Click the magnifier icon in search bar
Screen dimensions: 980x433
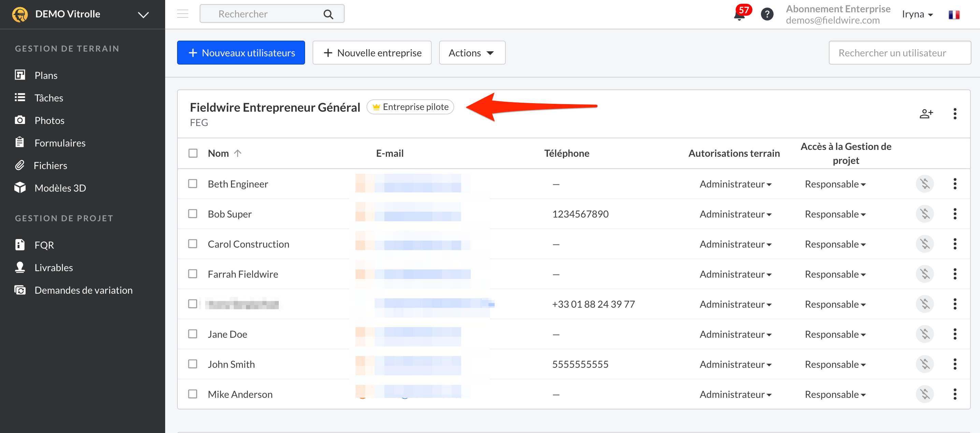(328, 14)
